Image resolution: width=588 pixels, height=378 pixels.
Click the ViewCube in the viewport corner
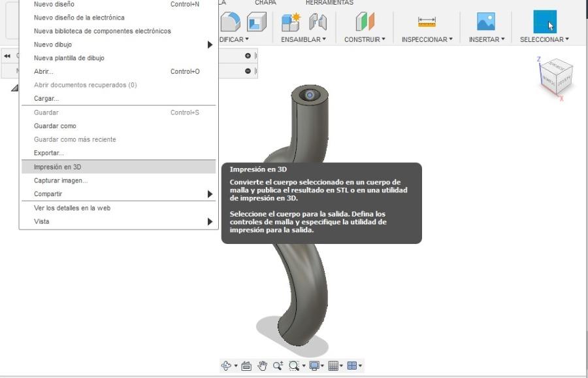point(556,78)
